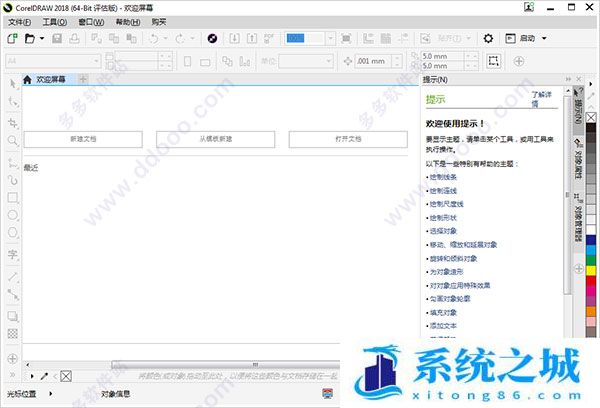Select the Crop tool
Screen dimensions: 600x408
13,122
